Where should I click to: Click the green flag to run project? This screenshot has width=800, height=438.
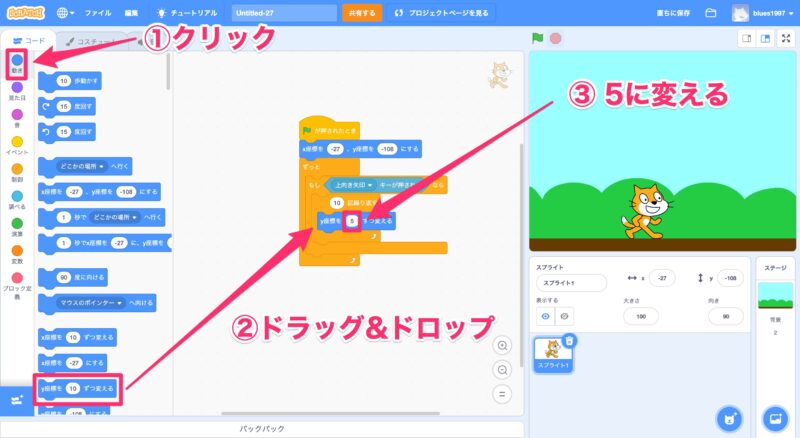point(538,38)
